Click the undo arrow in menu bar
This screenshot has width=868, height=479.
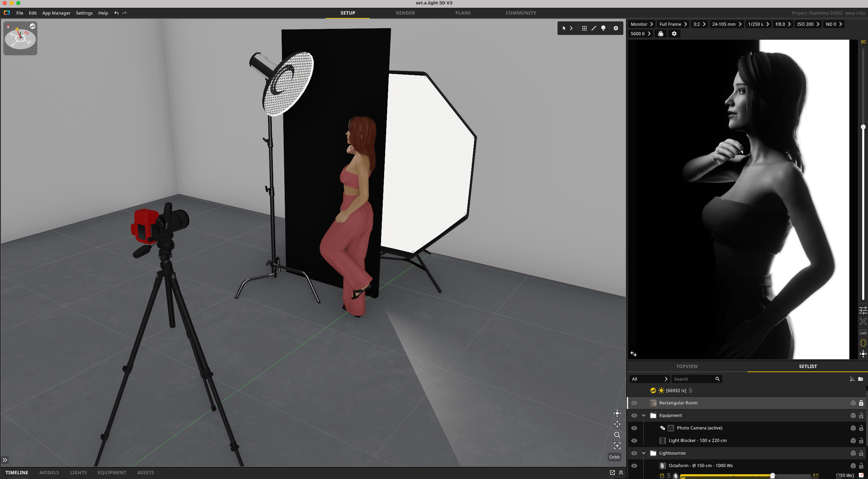click(x=116, y=13)
